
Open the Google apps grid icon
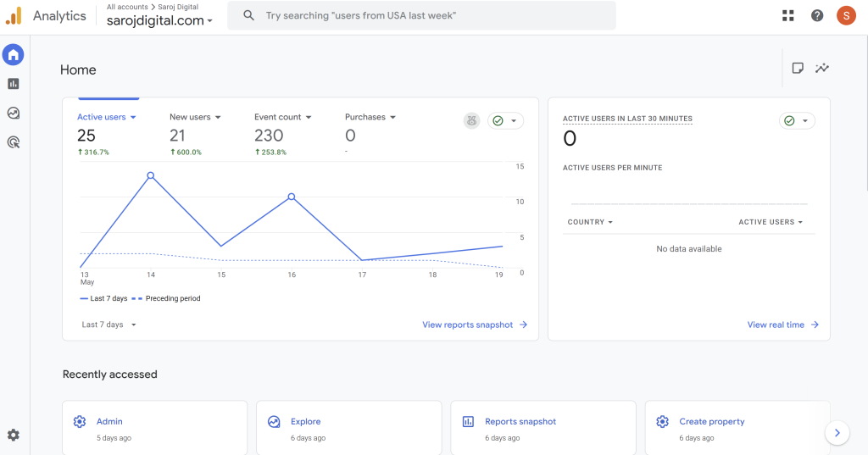pyautogui.click(x=788, y=15)
